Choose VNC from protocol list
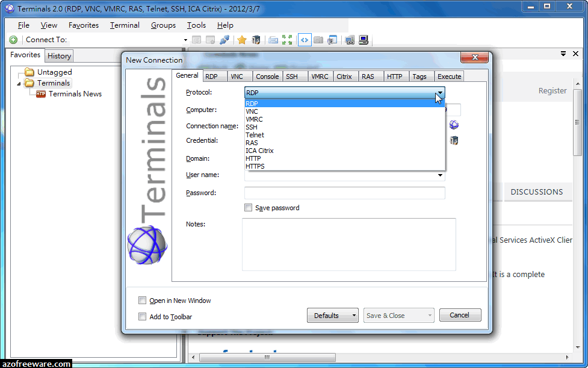588x368 pixels. click(x=345, y=111)
